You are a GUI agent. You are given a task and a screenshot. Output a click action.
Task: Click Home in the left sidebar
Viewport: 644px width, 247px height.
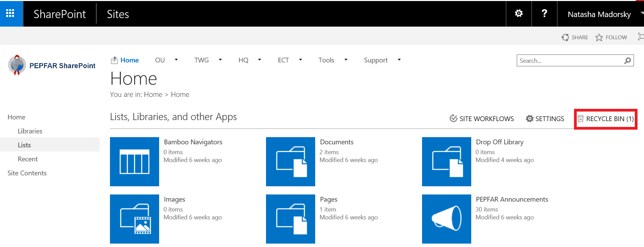pos(16,117)
